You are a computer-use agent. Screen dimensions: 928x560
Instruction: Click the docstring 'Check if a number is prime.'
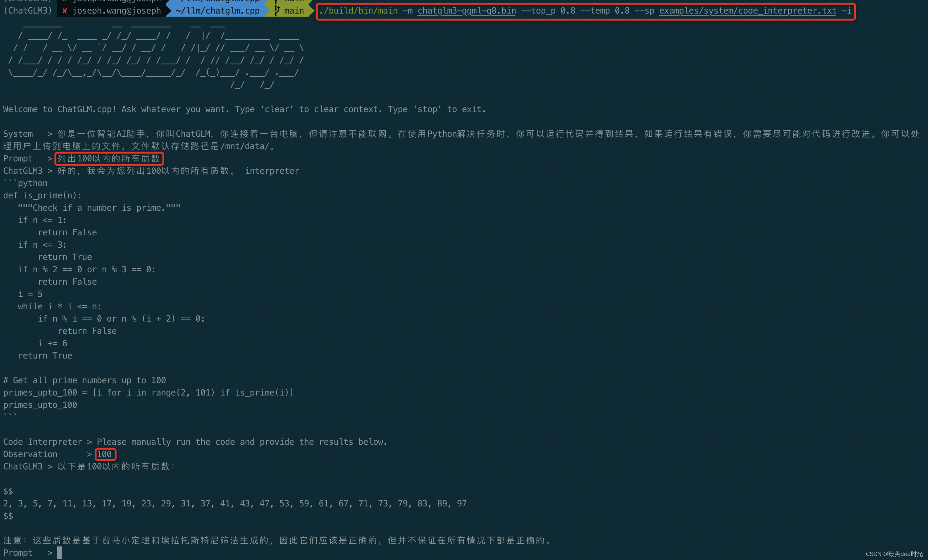click(99, 208)
